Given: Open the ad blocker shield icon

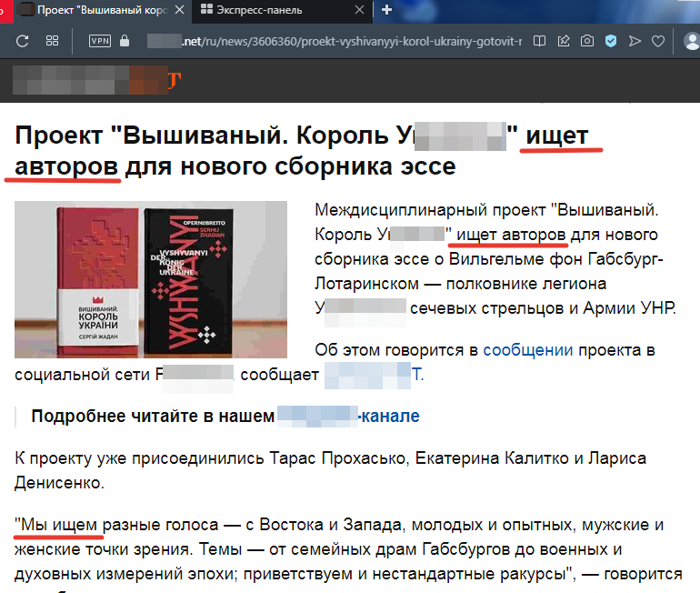Looking at the screenshot, I should [x=611, y=42].
